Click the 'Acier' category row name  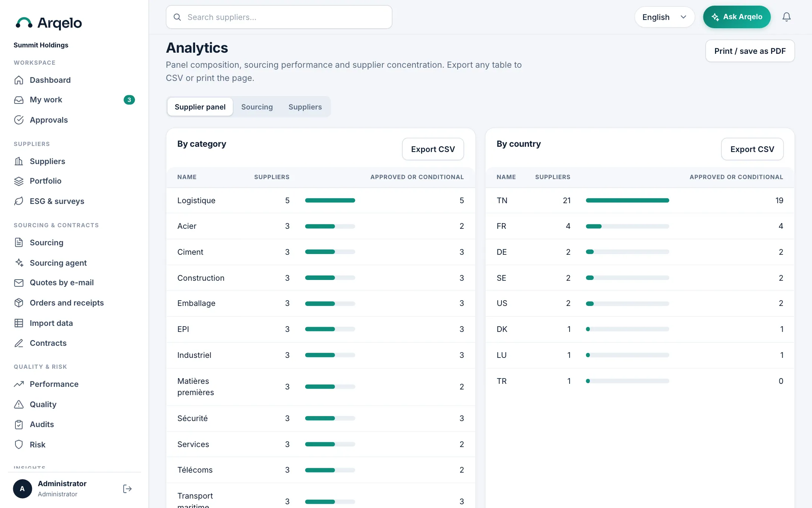click(x=187, y=226)
